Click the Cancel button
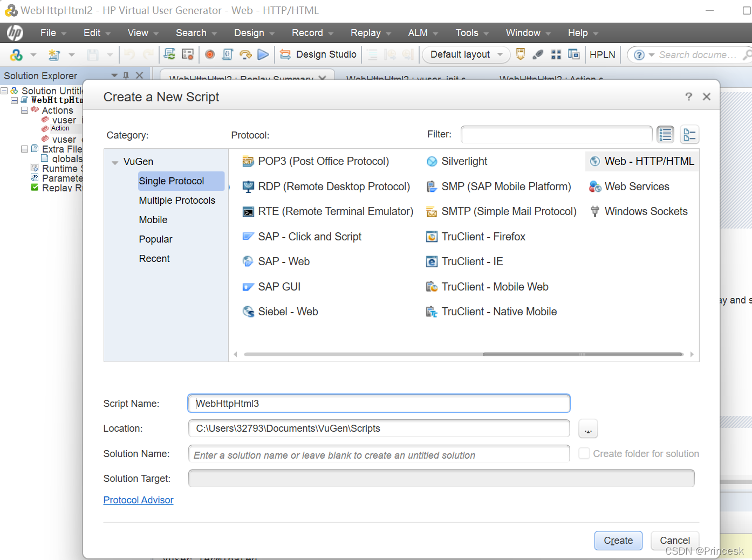This screenshot has height=560, width=752. point(675,541)
